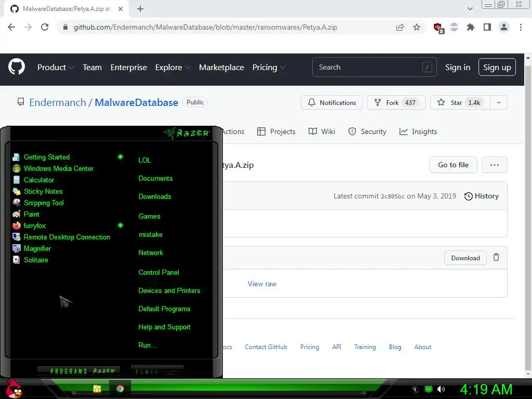Open the three-dots file options menu

[495, 165]
